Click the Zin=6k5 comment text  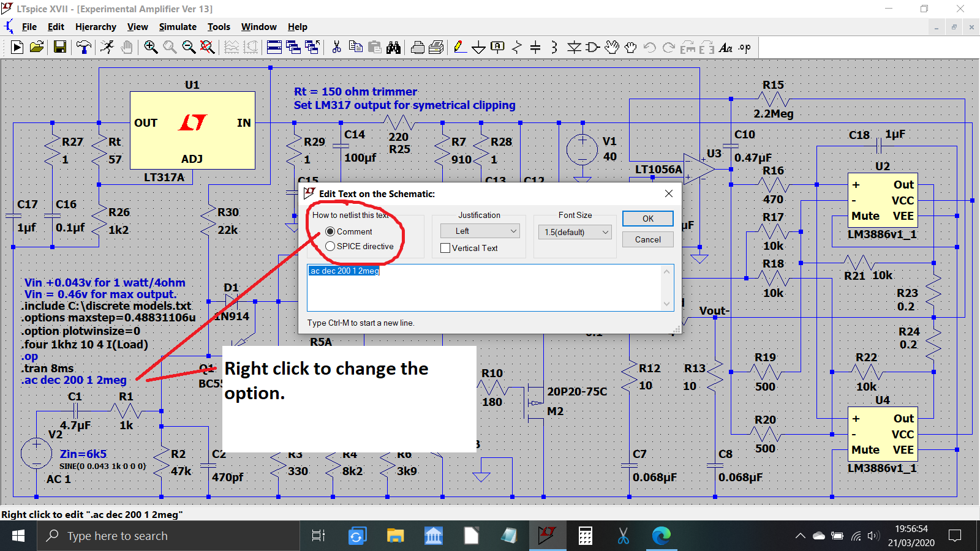[x=83, y=454]
